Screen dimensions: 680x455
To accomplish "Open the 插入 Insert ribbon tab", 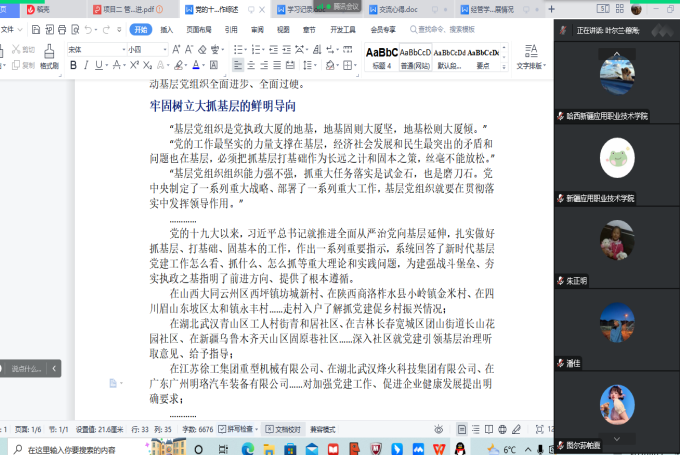I will tap(166, 30).
